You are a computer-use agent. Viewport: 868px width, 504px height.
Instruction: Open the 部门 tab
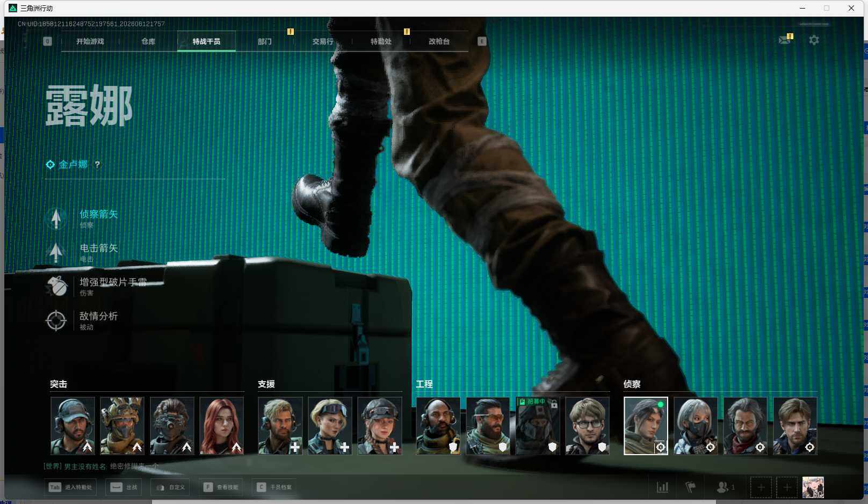click(x=265, y=41)
